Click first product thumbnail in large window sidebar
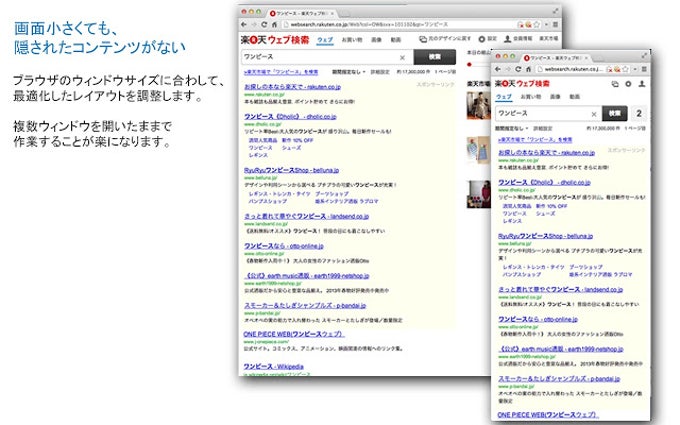Screen dimensions: 680x425 tap(478, 105)
